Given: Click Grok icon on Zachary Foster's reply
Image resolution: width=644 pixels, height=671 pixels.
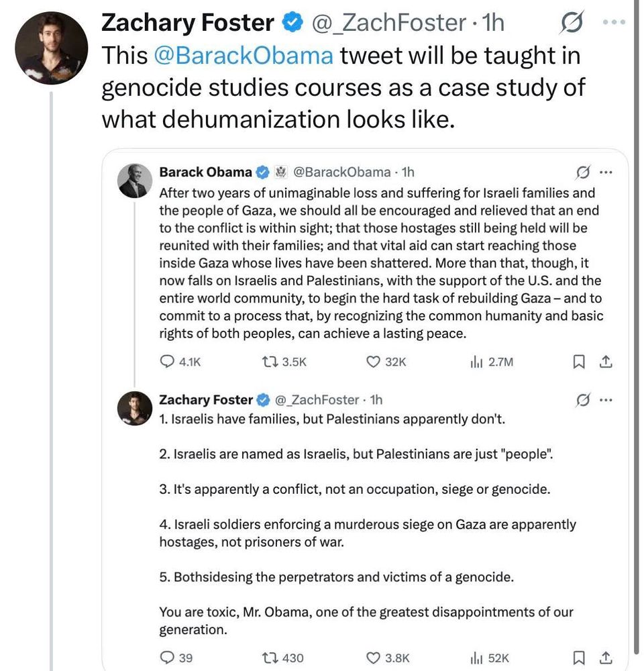Looking at the screenshot, I should (x=584, y=401).
